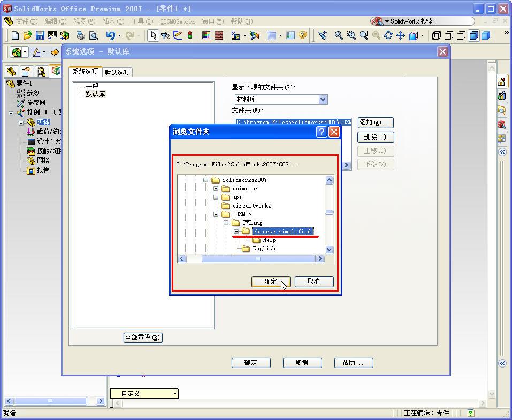
Task: Switch to the 系统选项 tab
Action: (85, 72)
